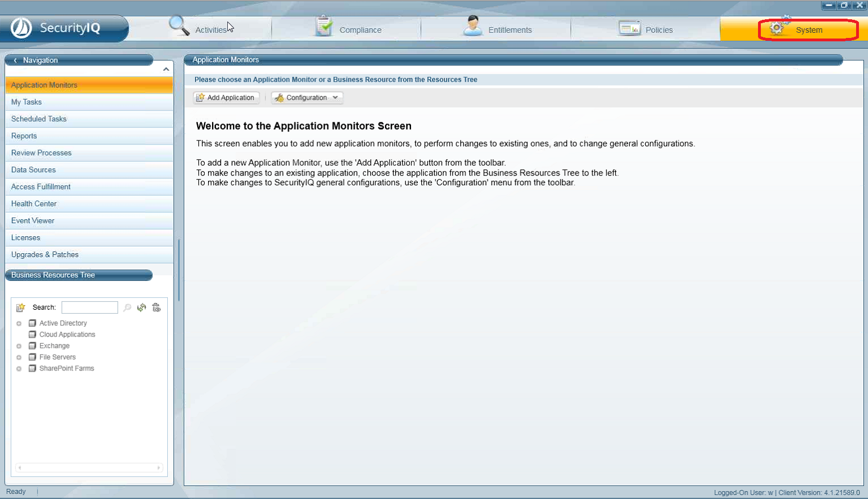Click the SecurityIQ logo

[x=63, y=28]
